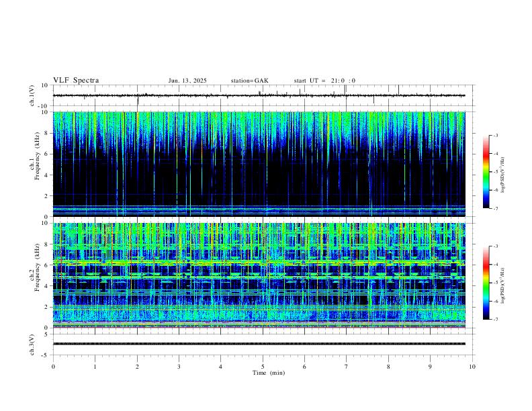532x411 pixels.
Task: Click the '-7' label on ch.2 color bar
Action: 496,319
